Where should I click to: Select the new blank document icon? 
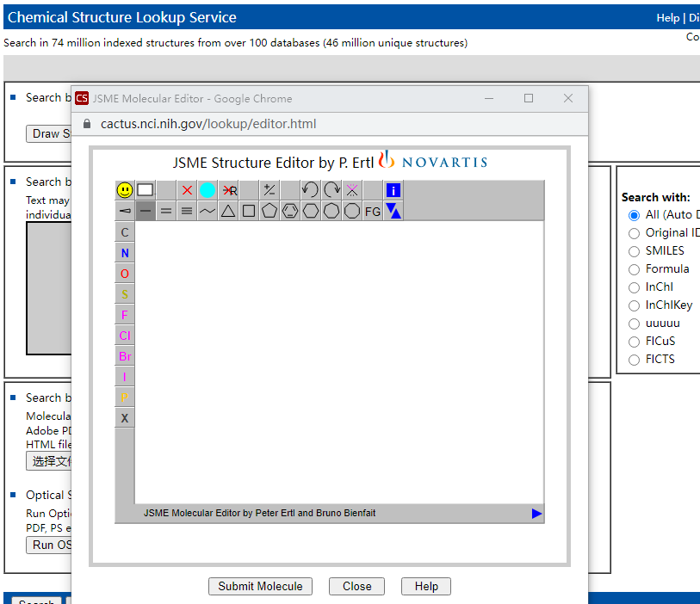coord(146,190)
